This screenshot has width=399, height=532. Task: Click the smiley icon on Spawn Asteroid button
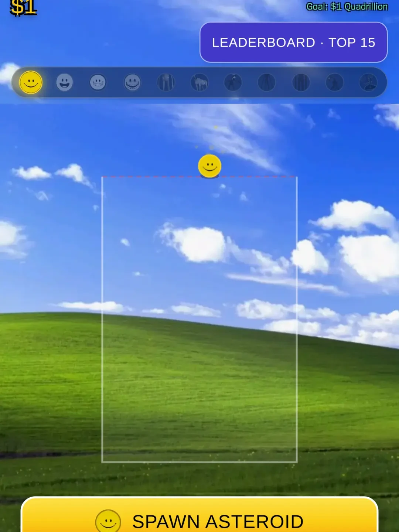(x=108, y=521)
